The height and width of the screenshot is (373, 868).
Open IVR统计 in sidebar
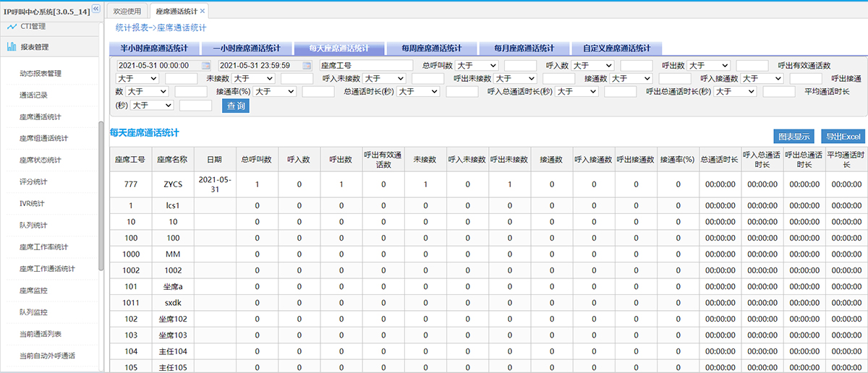(x=32, y=203)
